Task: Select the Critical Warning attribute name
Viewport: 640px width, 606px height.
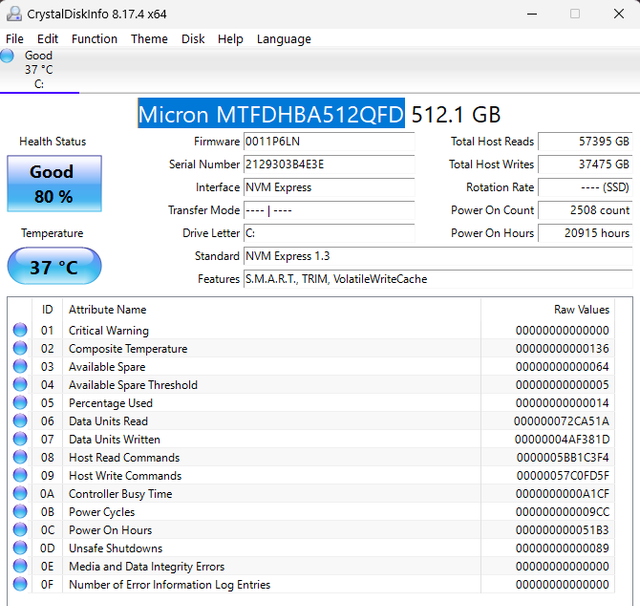Action: click(x=109, y=331)
